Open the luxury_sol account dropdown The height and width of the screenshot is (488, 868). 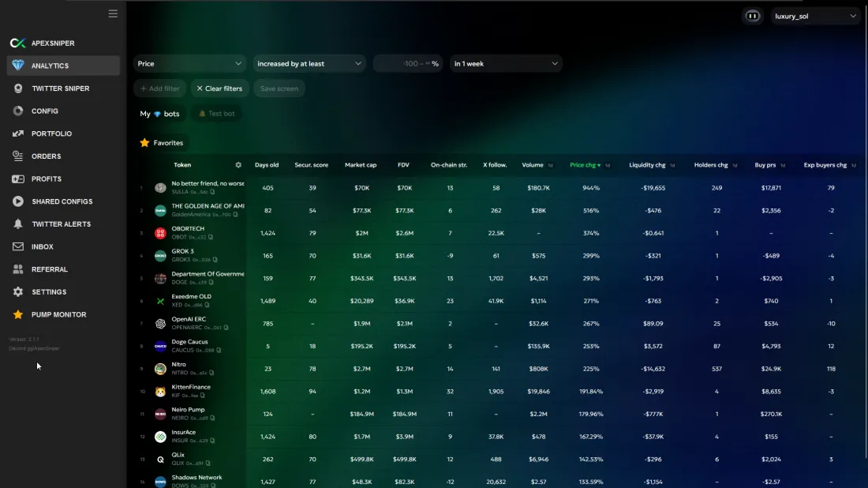815,16
